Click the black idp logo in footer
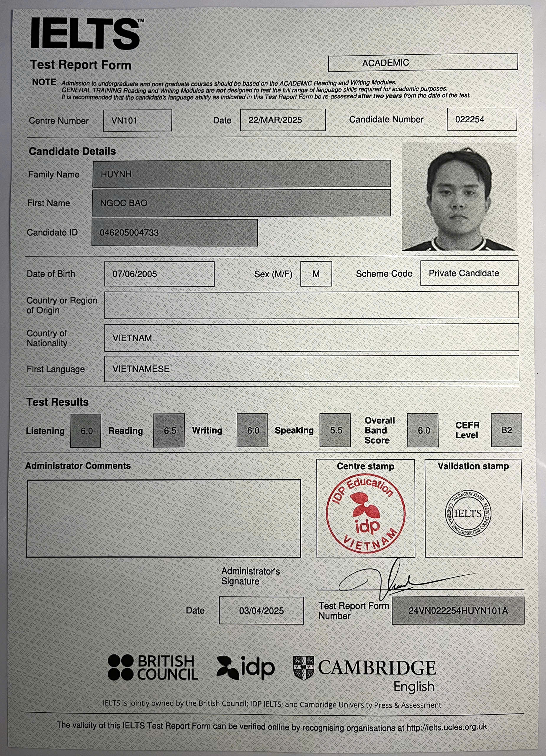Viewport: 546px width, 756px height. click(x=246, y=668)
